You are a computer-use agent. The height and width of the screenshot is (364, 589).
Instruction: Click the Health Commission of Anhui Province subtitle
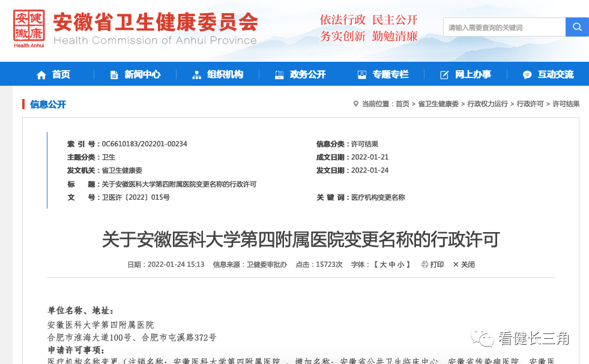pos(155,40)
